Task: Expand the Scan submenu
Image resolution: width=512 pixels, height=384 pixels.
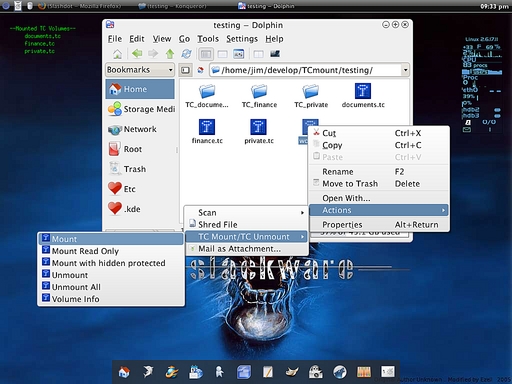Action: (246, 213)
